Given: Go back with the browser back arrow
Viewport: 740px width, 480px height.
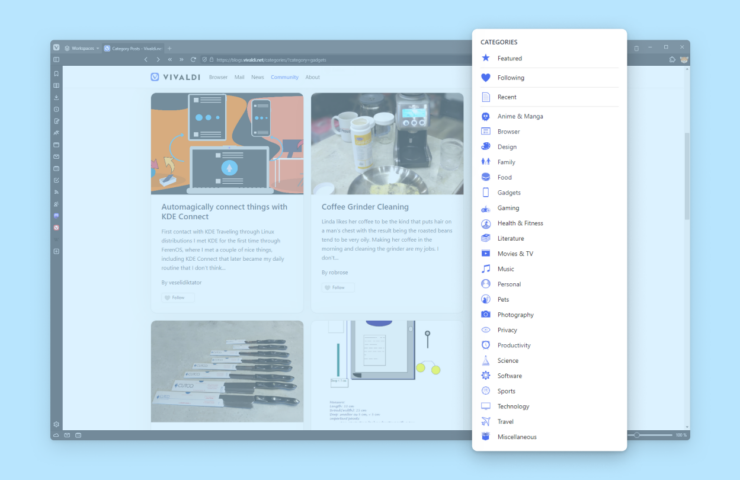Looking at the screenshot, I should coord(146,60).
